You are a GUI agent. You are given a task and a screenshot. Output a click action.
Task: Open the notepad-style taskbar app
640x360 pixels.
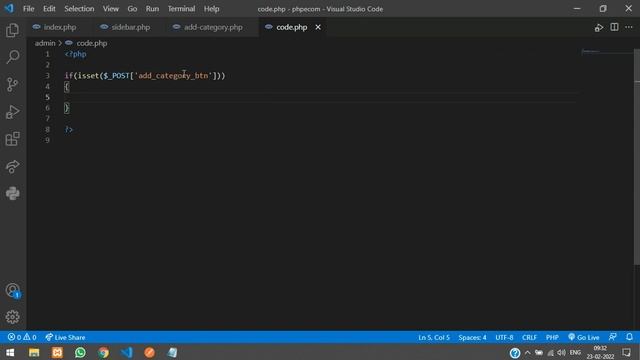pos(172,352)
